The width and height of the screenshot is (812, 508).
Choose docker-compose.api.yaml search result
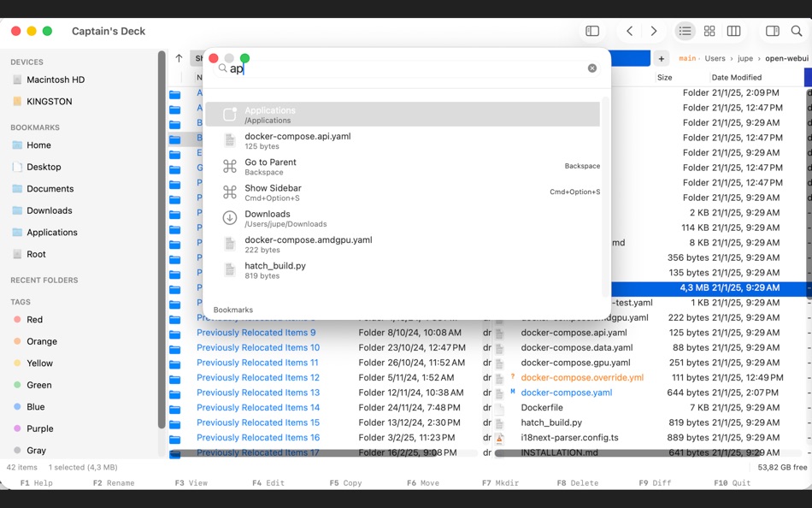pyautogui.click(x=403, y=140)
